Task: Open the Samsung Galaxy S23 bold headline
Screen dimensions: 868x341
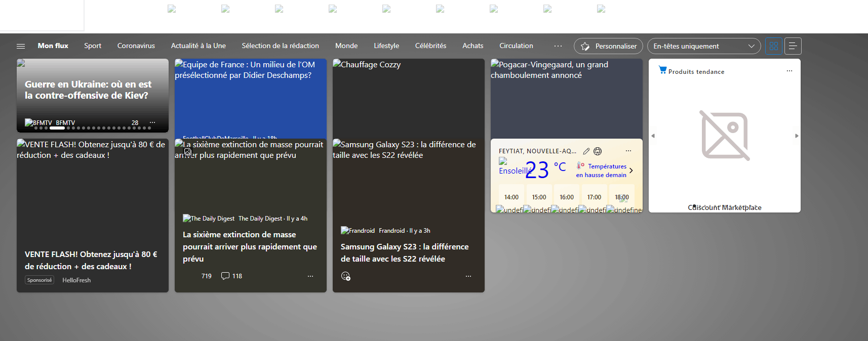Action: tap(405, 252)
